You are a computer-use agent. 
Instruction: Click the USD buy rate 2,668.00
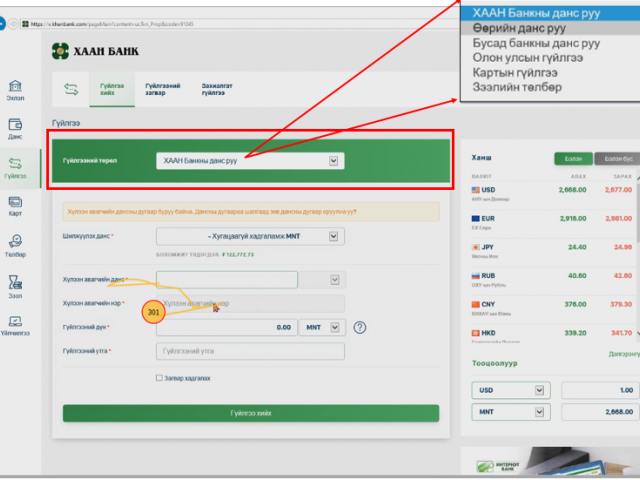(573, 190)
